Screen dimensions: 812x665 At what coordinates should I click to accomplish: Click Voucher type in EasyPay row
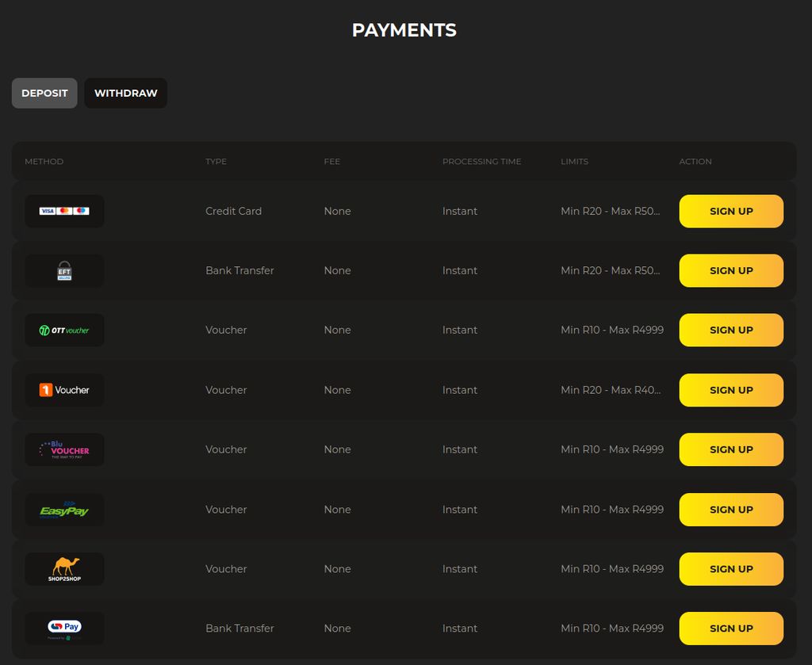(226, 510)
